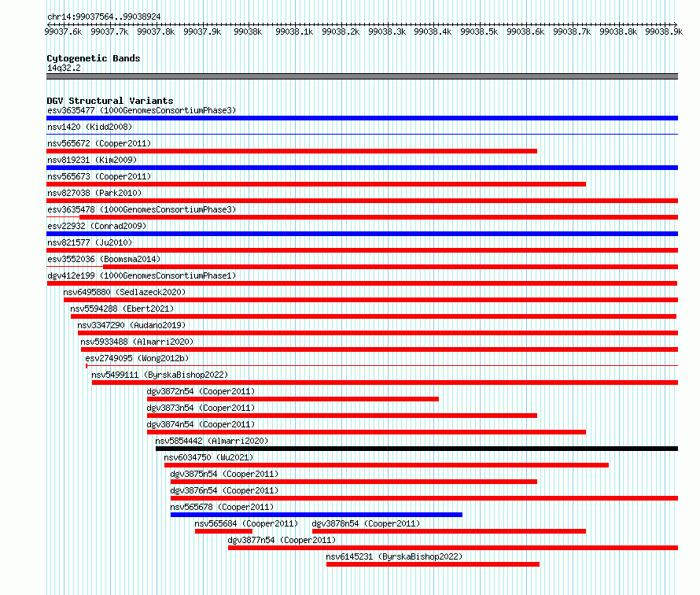Select nsv565678 (Cooper2011) label
Screen dimensions: 700x595
click(x=222, y=507)
